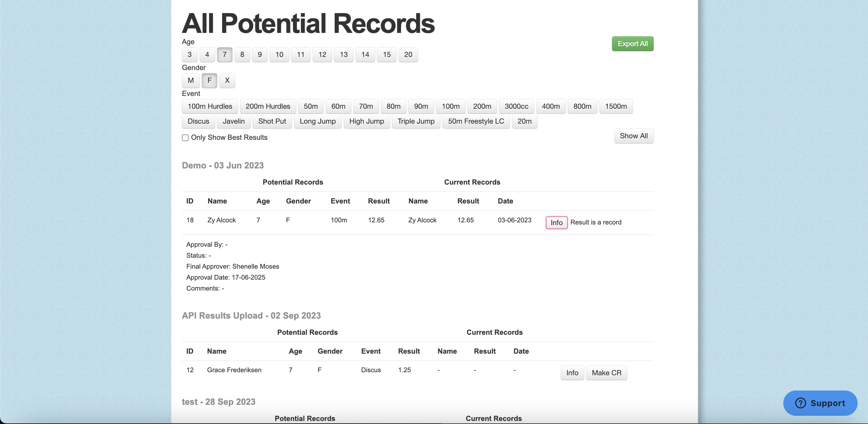
Task: Select age filter 8
Action: [242, 55]
